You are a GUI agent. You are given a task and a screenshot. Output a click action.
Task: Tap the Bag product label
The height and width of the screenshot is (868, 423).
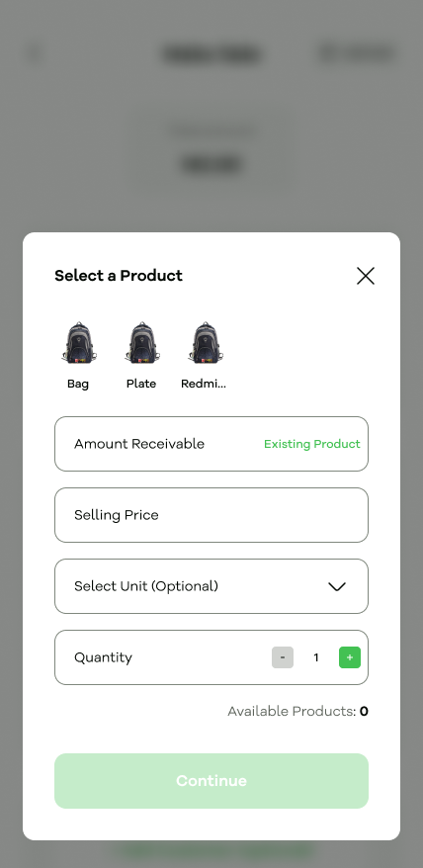(x=78, y=384)
